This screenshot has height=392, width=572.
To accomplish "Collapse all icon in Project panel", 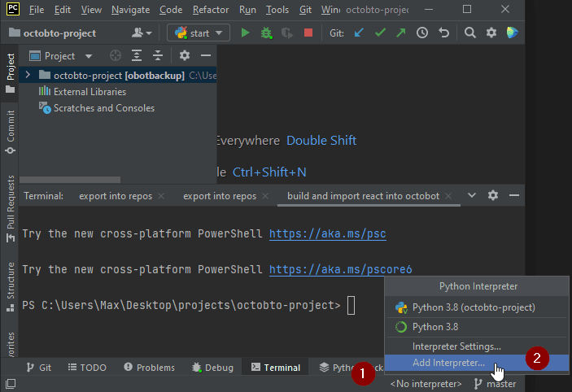I will pyautogui.click(x=158, y=56).
